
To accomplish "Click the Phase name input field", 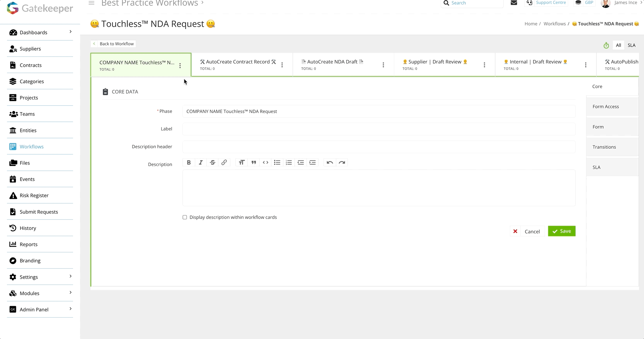I will tap(379, 111).
